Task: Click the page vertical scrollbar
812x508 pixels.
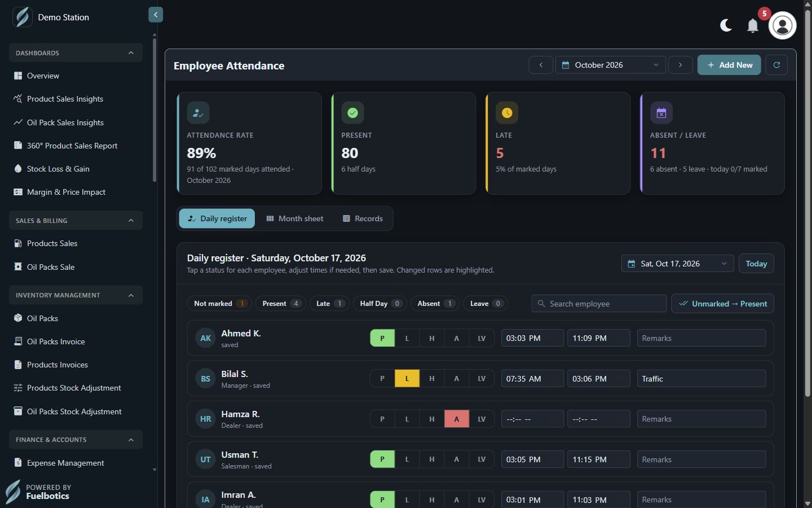Action: tap(807, 203)
